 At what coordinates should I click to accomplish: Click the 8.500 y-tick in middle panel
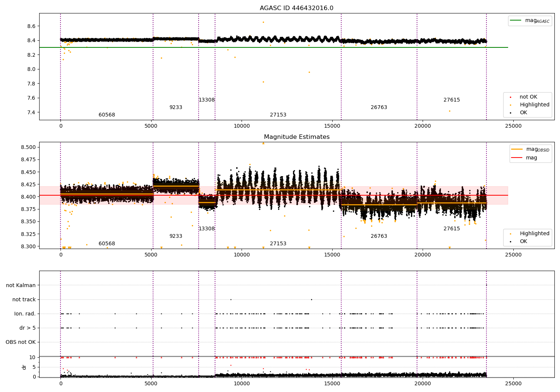click(28, 147)
